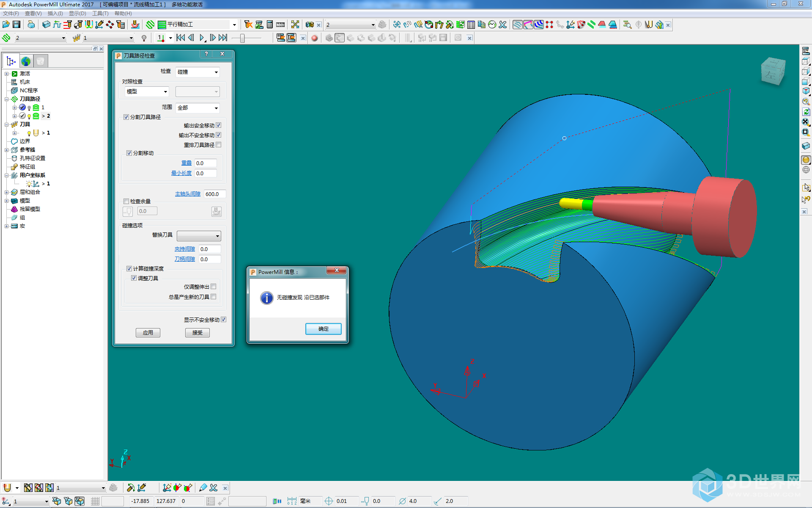Toggle the 分割移动 checkbox

129,153
